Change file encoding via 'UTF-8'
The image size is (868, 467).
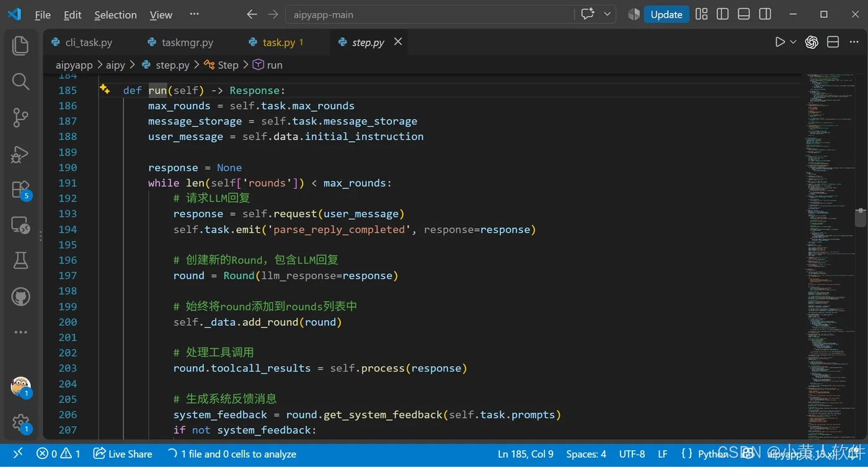point(632,454)
